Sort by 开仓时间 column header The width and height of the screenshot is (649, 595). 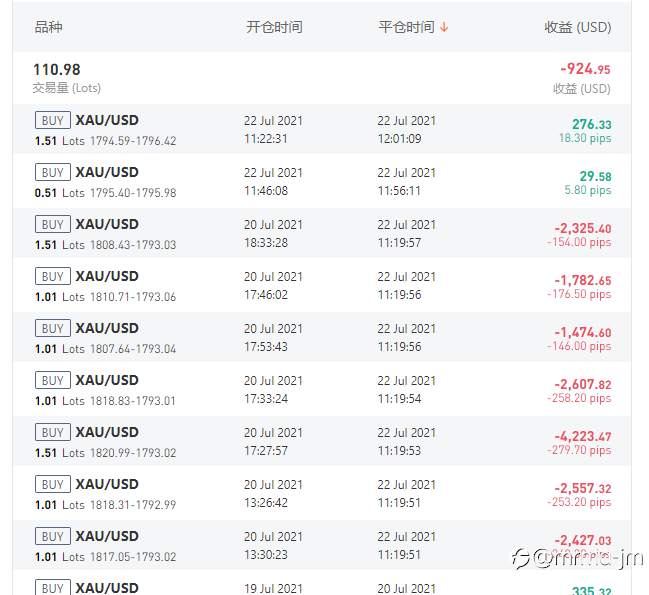pyautogui.click(x=274, y=27)
